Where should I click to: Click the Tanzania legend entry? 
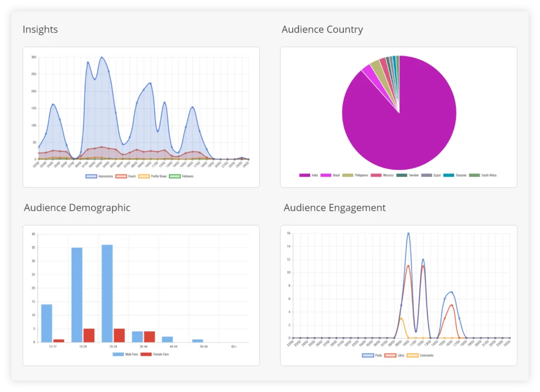tap(455, 175)
